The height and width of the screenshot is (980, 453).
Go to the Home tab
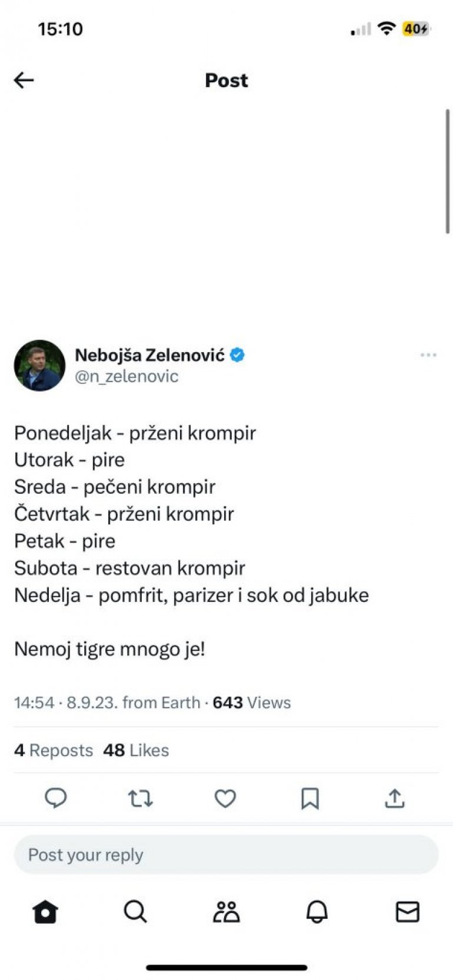point(45,912)
